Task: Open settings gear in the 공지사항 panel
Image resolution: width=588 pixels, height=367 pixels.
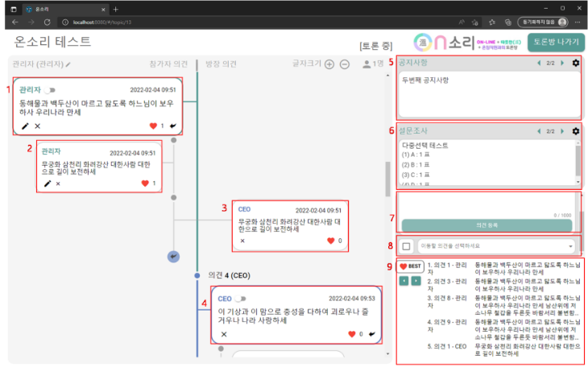Action: [575, 63]
